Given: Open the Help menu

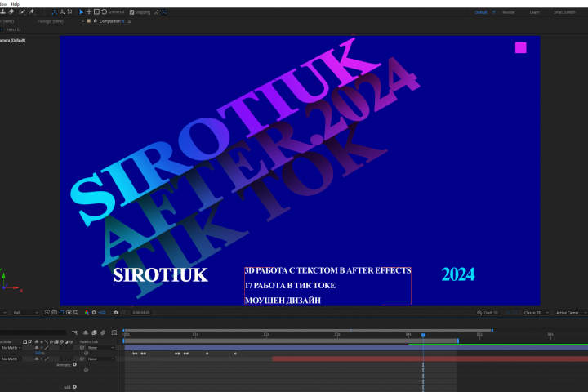Looking at the screenshot, I should (x=16, y=4).
